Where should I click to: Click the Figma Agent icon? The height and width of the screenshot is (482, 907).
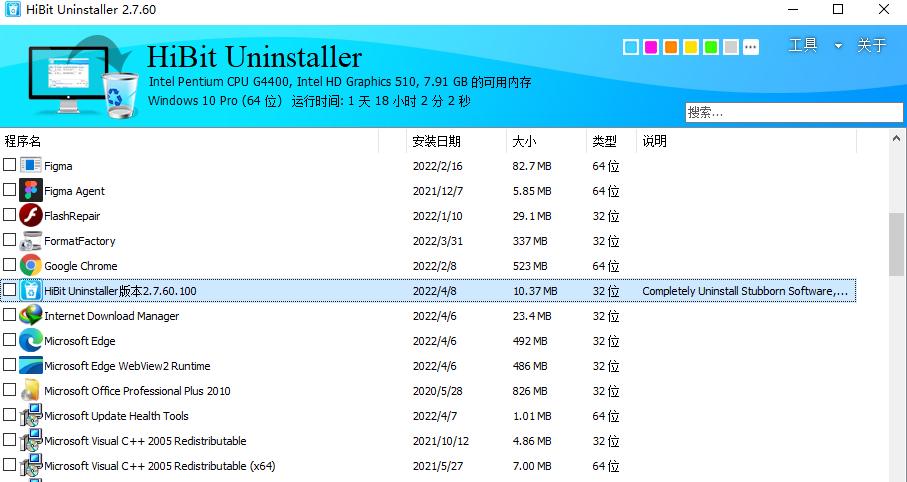31,190
